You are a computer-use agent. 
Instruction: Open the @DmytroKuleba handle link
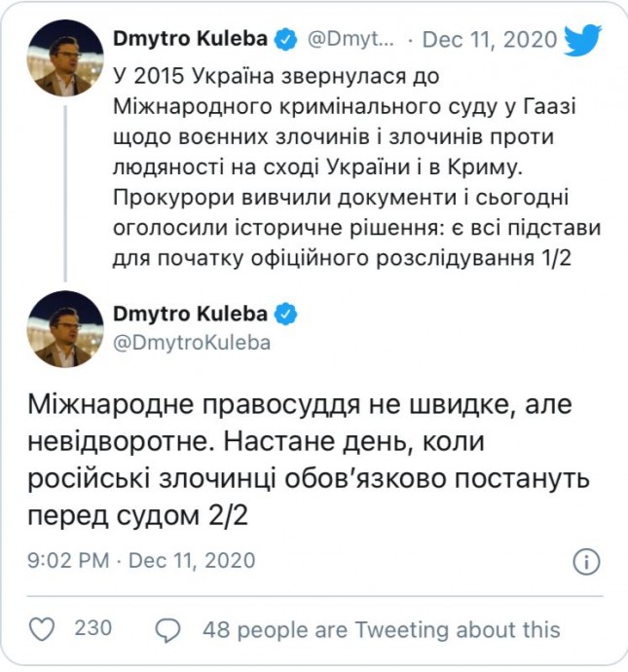click(x=194, y=342)
